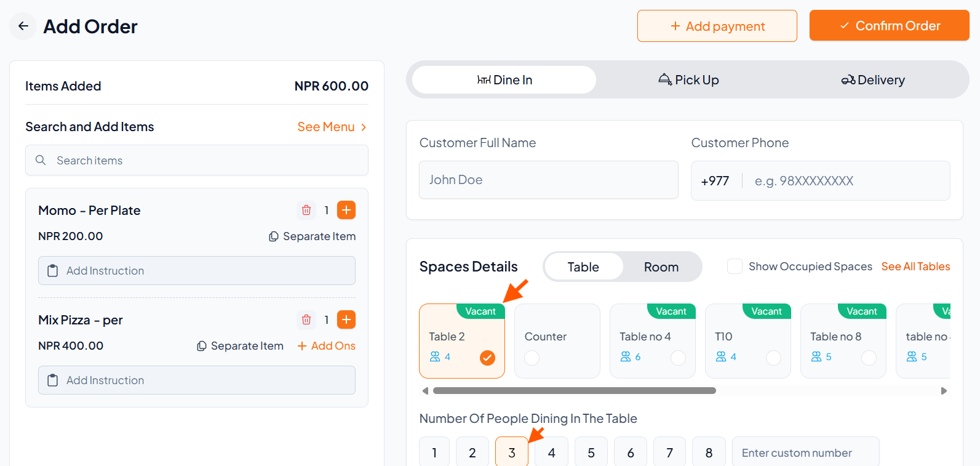Increase Mix Pizza quantity with plus icon
Screen dimensions: 980x466
click(x=346, y=319)
